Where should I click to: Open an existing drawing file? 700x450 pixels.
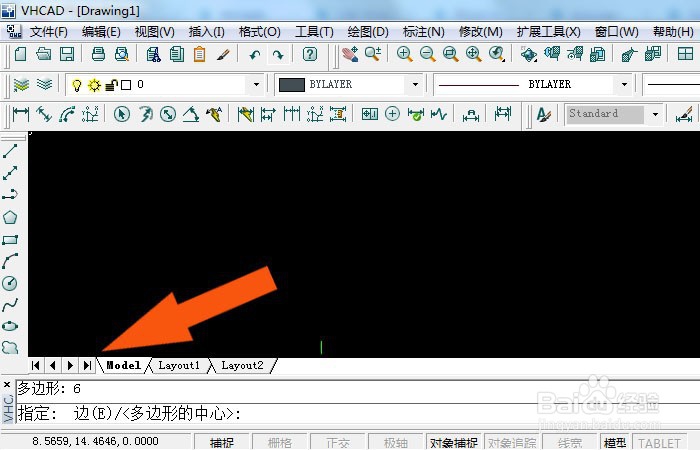coord(44,54)
